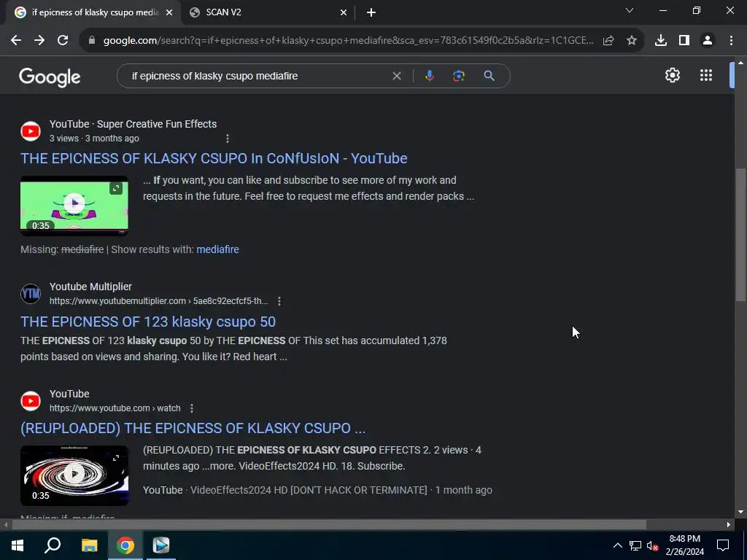Viewport: 747px width, 560px height.
Task: Go to Google home via logo
Action: 50,77
